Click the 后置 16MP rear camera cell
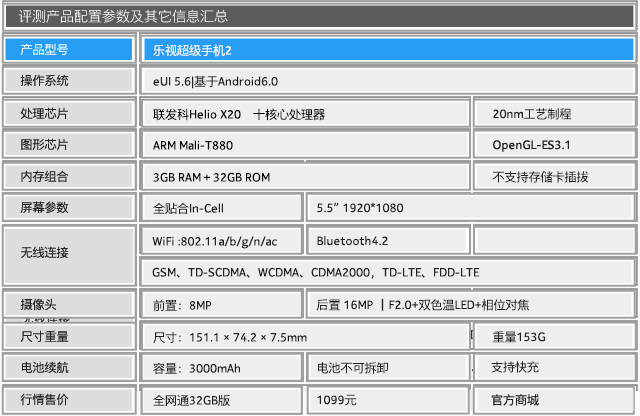 pyautogui.click(x=468, y=304)
